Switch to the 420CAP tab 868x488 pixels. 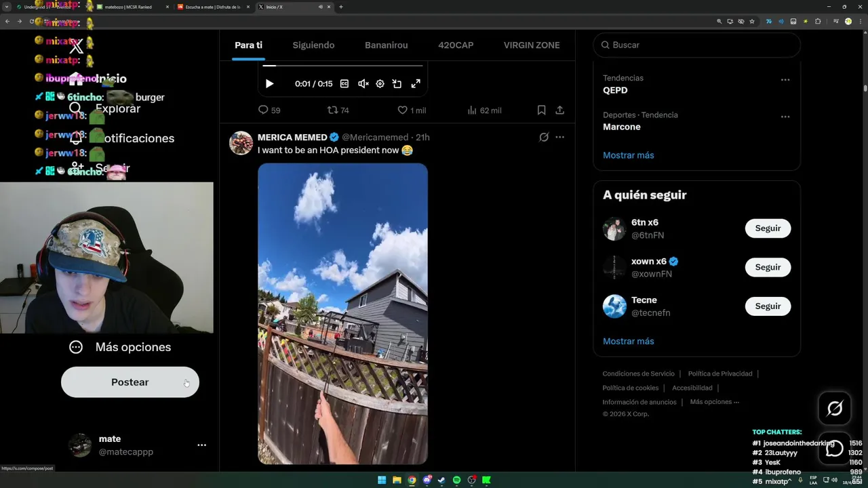[456, 45]
